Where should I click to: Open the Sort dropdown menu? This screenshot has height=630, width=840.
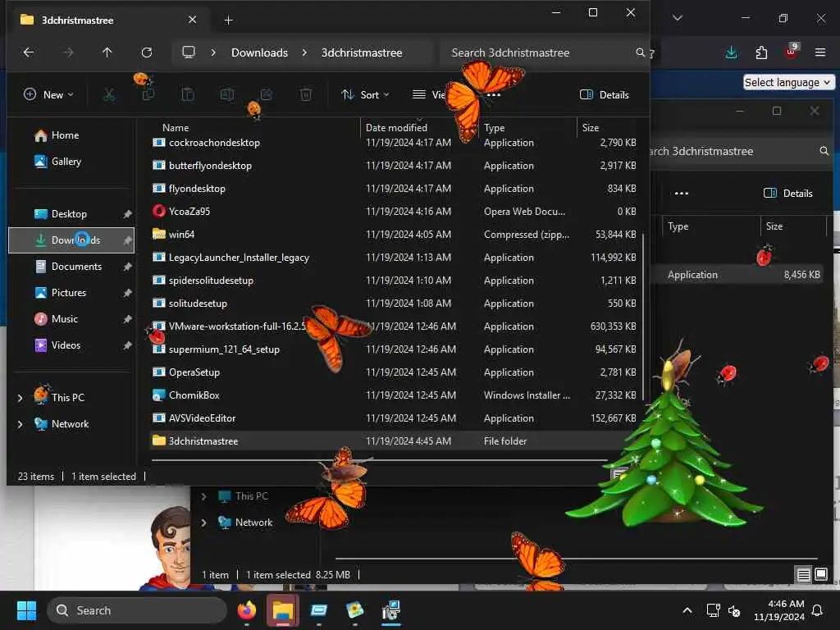[x=365, y=95]
